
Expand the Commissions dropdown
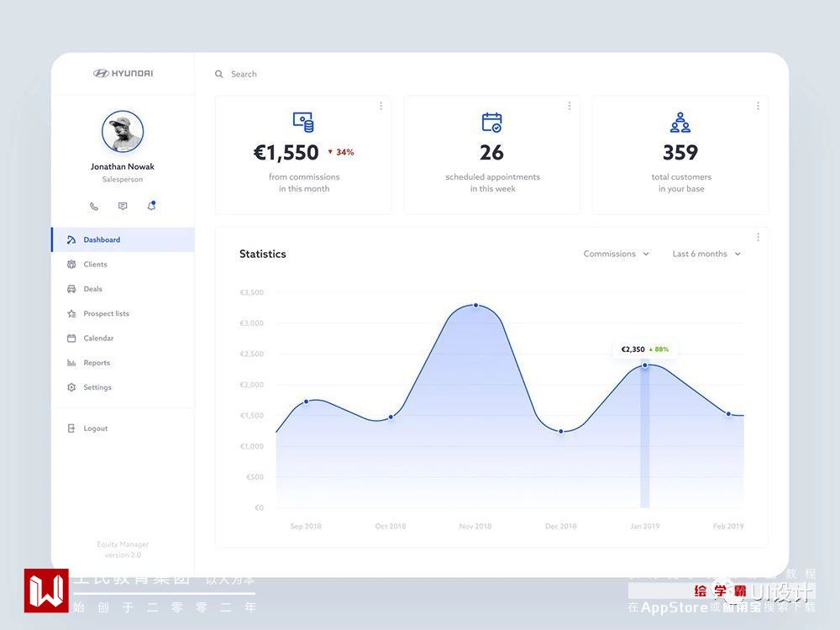[616, 254]
